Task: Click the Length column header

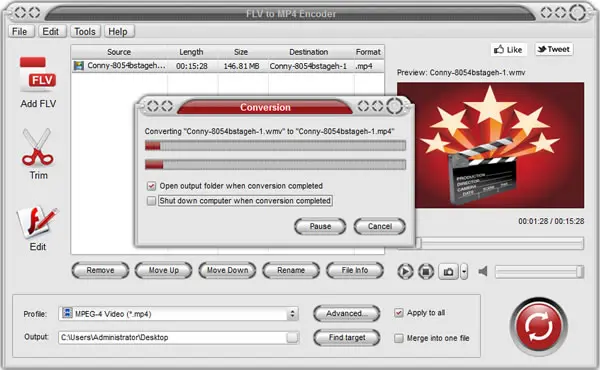Action: click(x=191, y=52)
